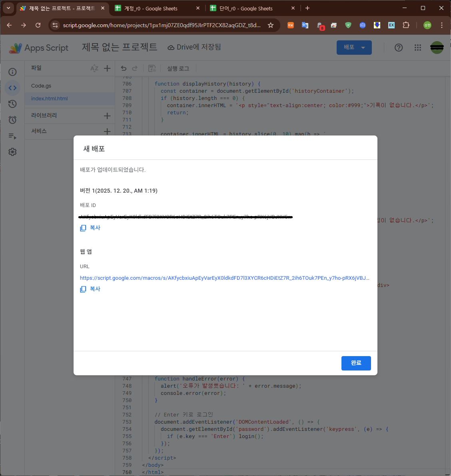Select the index.html.html file

pos(70,98)
